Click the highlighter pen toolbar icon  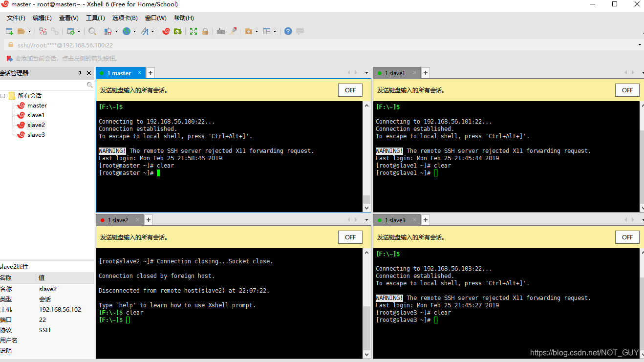(233, 31)
